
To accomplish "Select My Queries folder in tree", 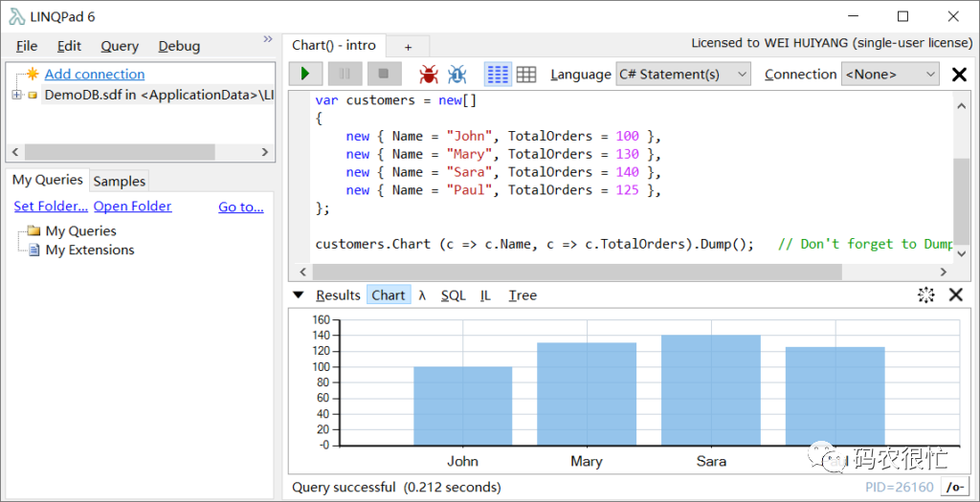I will coord(80,231).
